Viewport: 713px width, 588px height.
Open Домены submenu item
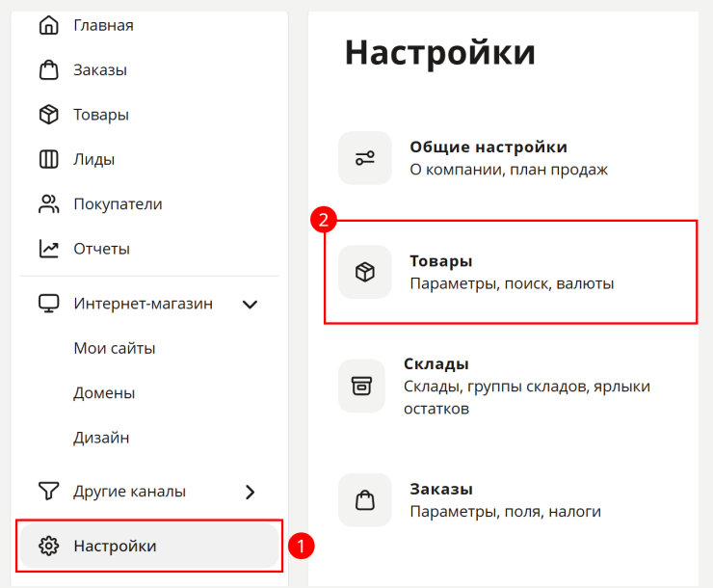point(104,393)
